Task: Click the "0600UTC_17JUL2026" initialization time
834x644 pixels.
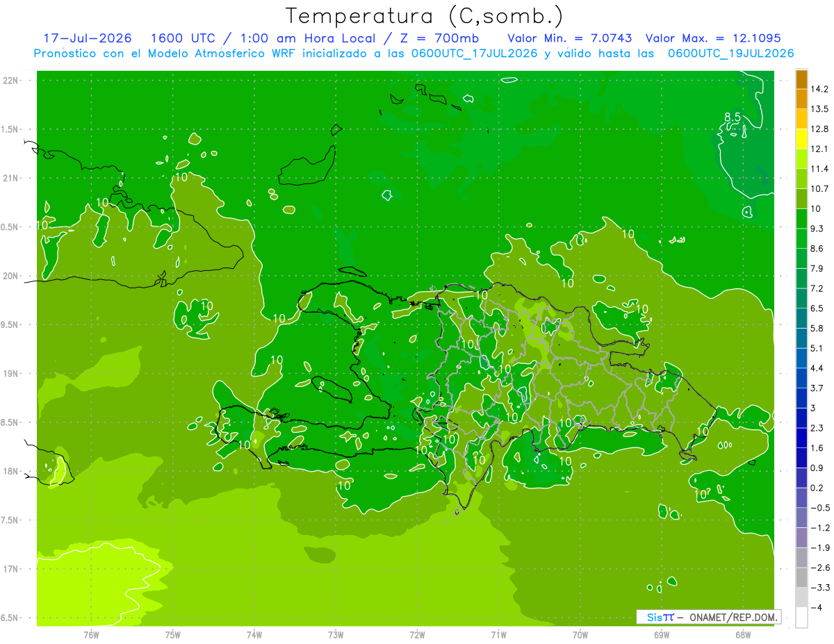Action: point(475,53)
